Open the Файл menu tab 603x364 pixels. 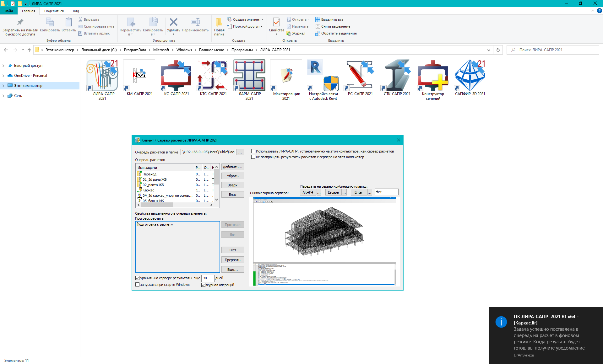pyautogui.click(x=8, y=11)
